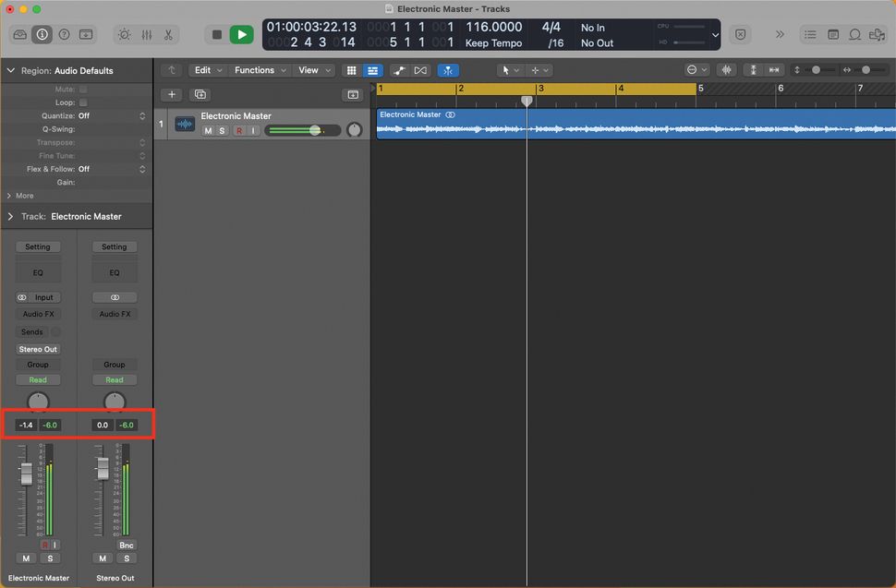896x588 pixels.
Task: Enable the Loop checkbox in Region inspector
Action: click(x=82, y=102)
